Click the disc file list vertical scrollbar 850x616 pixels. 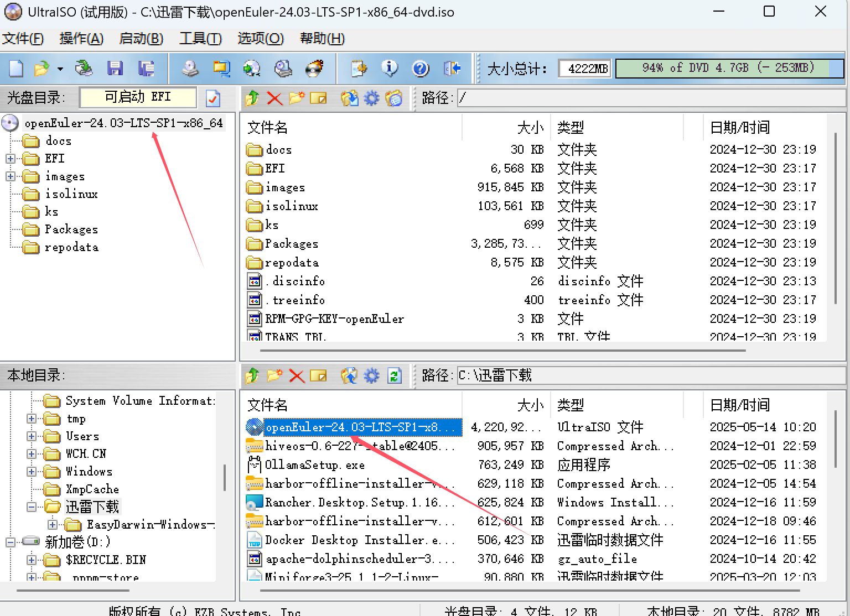click(836, 218)
